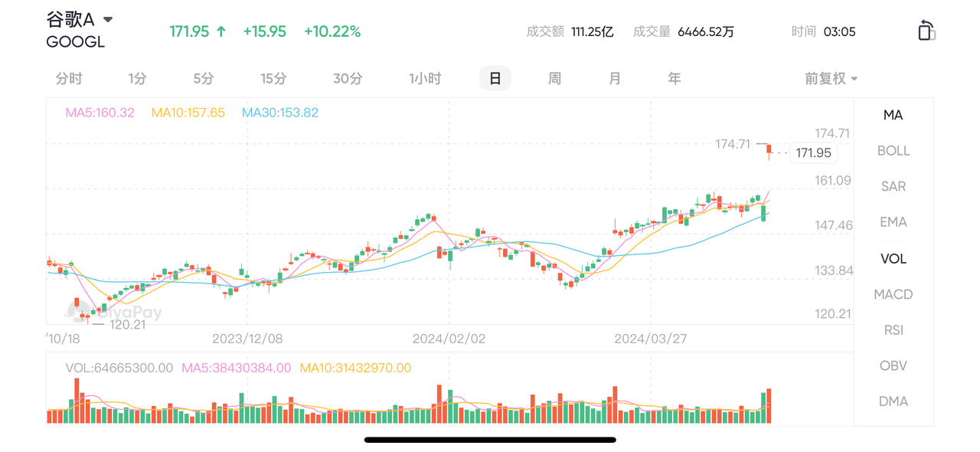Tap the GOOGL ticker symbol

pos(76,42)
